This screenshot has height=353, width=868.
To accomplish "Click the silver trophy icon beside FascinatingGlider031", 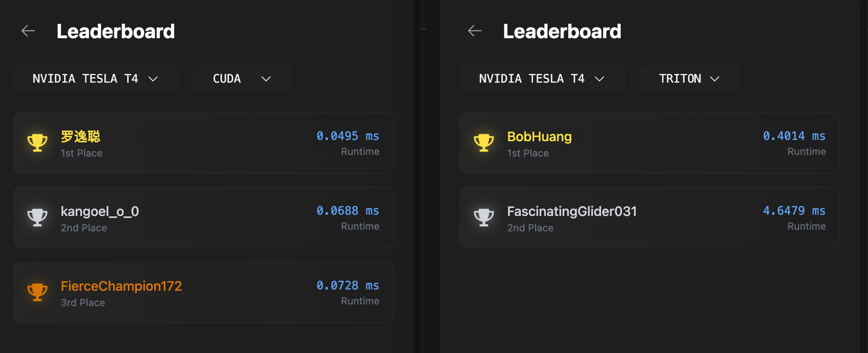I will [484, 218].
